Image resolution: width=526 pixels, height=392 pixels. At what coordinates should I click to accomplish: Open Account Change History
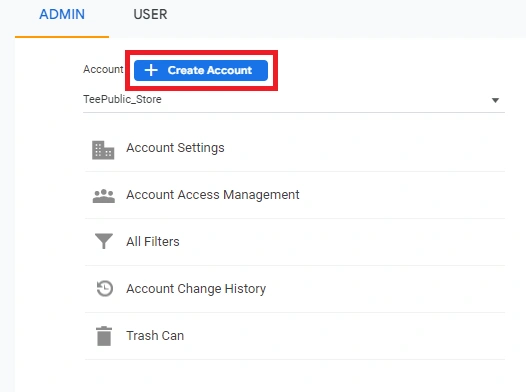tap(295, 289)
